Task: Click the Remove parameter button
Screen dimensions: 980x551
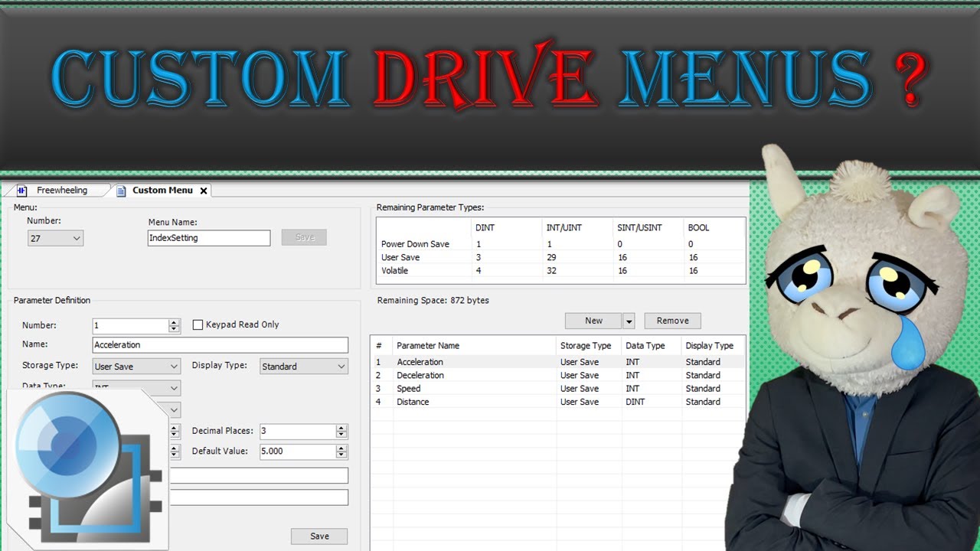Action: (x=672, y=321)
